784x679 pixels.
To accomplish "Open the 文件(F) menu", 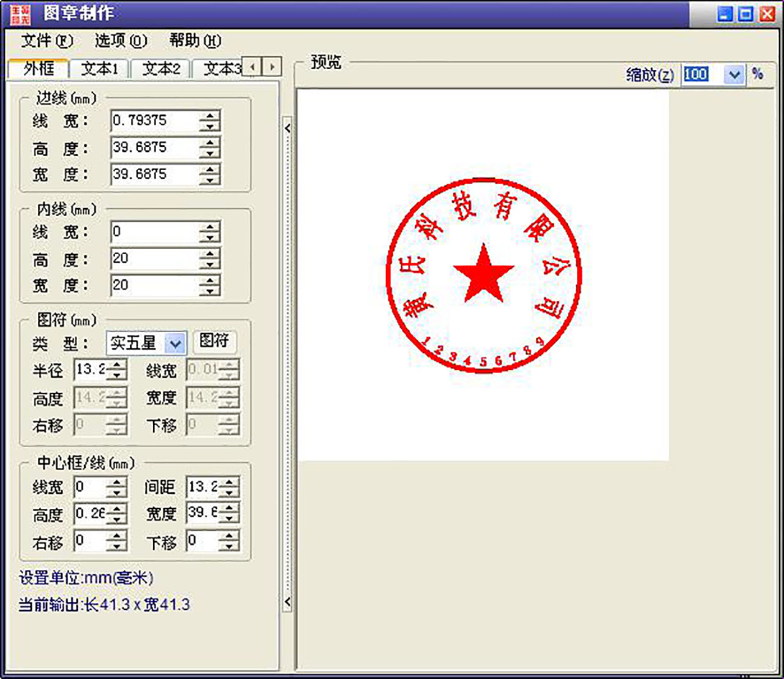I will click(x=47, y=41).
